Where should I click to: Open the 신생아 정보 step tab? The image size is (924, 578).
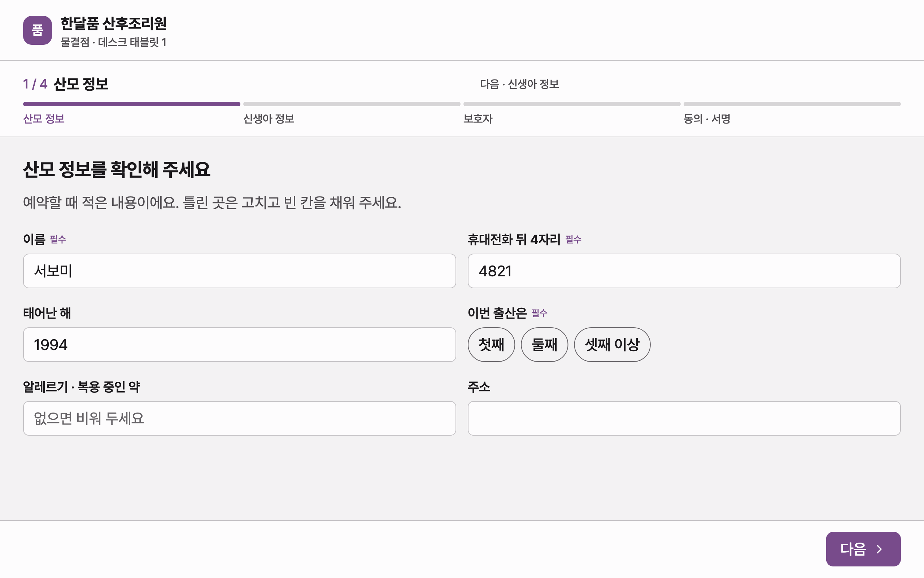(x=269, y=119)
